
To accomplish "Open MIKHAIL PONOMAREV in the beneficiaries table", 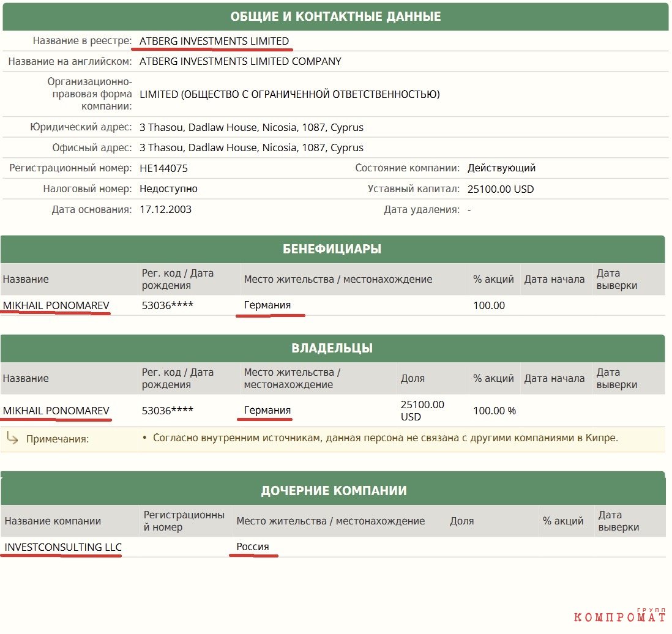I will (56, 305).
